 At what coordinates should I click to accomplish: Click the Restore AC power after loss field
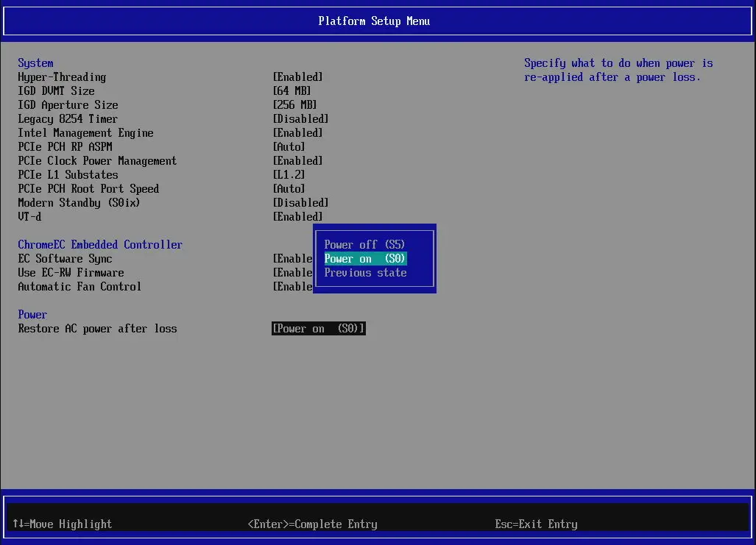pos(318,328)
